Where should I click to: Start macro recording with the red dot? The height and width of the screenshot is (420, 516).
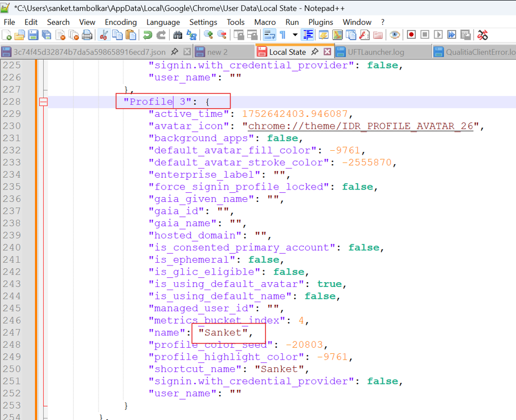point(412,35)
